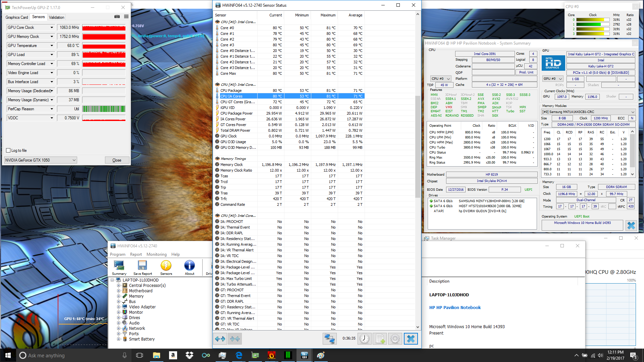The image size is (644, 362).
Task: Open File Explorer from the taskbar
Action: pos(156,355)
